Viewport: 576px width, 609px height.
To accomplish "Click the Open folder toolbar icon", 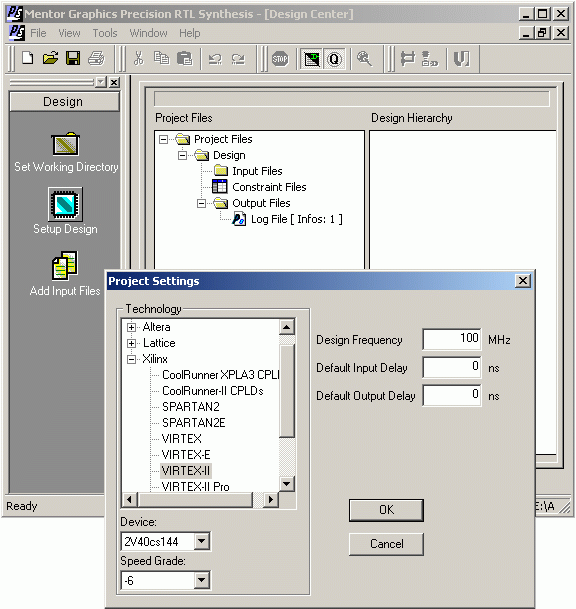I will (x=50, y=59).
